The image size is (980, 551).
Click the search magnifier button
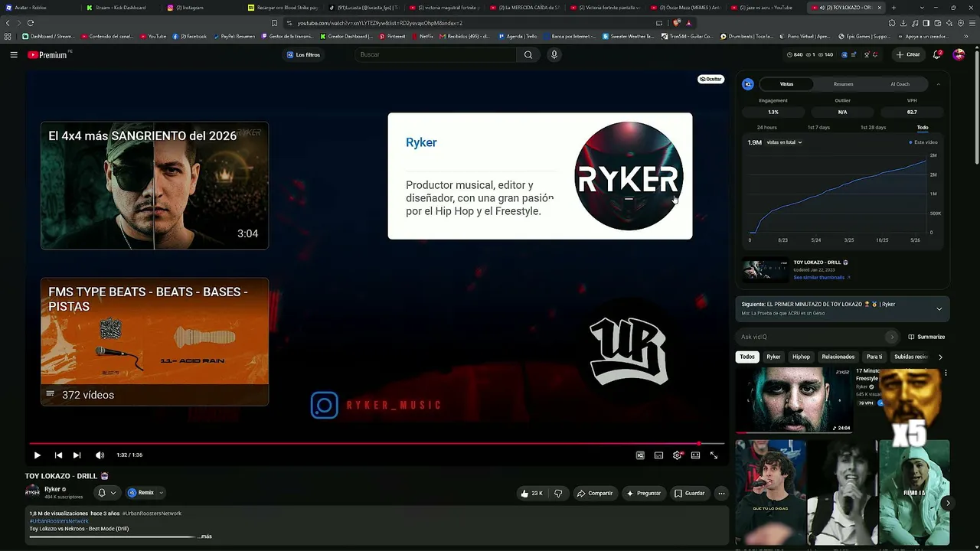[x=528, y=55]
